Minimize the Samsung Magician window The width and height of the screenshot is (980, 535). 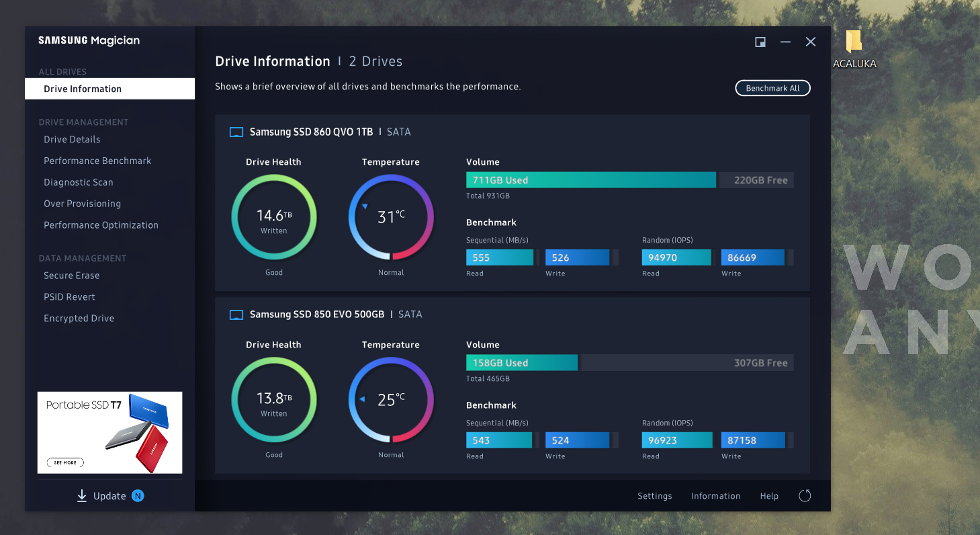pyautogui.click(x=785, y=42)
